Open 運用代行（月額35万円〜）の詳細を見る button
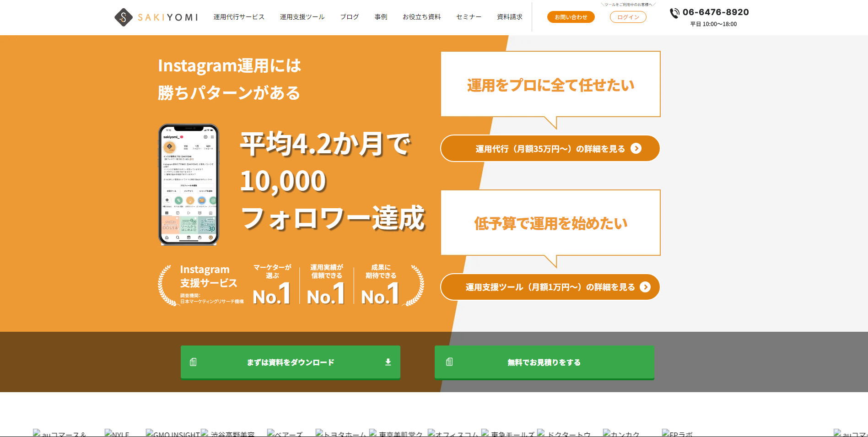This screenshot has width=868, height=437. (550, 148)
